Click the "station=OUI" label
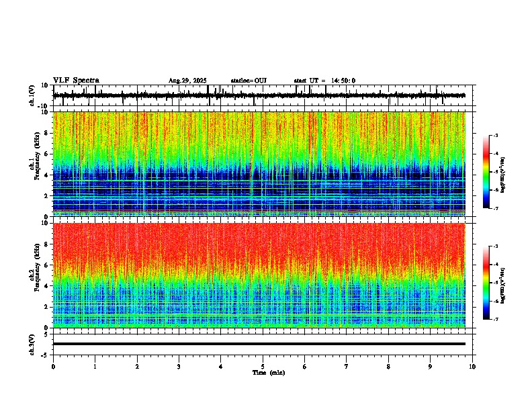Viewport: 532px width, 411px height. (249, 81)
